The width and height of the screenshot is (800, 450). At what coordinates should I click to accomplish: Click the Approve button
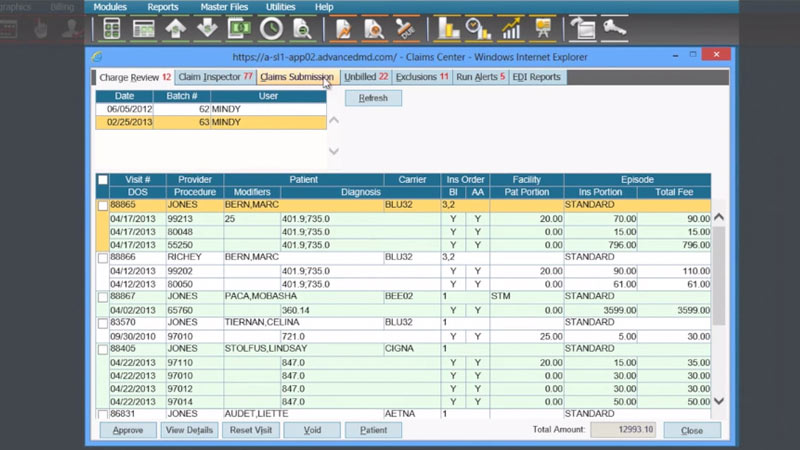128,430
